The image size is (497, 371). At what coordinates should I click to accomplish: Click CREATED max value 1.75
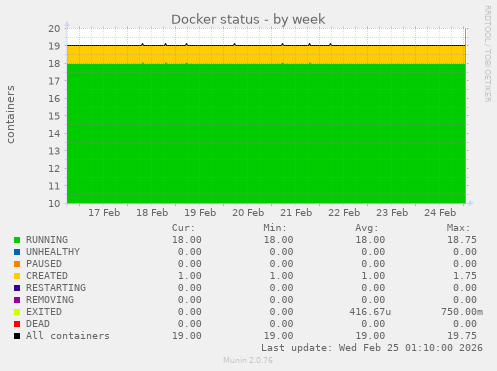[465, 276]
